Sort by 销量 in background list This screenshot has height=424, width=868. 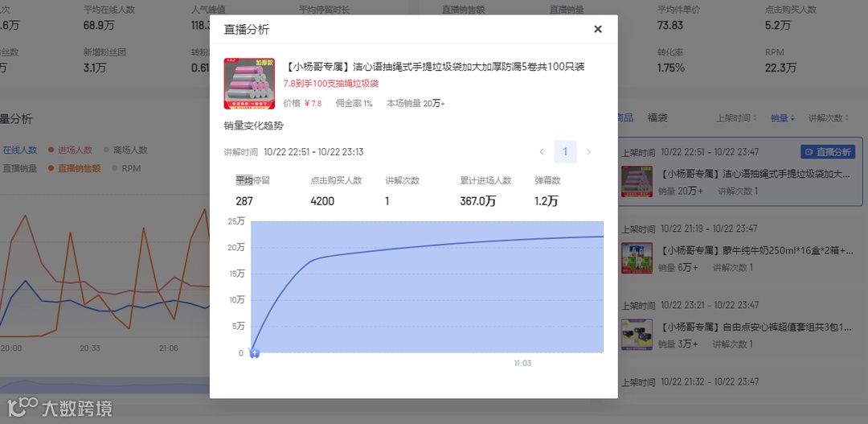pos(783,118)
